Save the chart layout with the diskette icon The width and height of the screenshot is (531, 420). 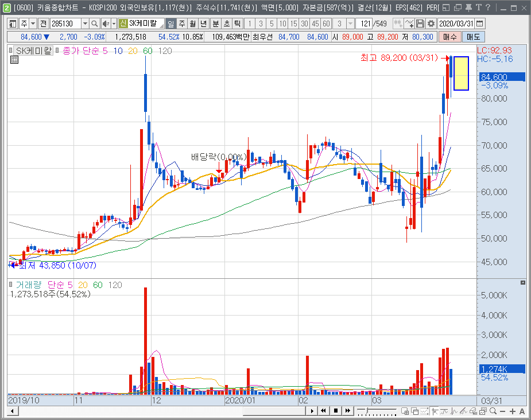pyautogui.click(x=420, y=24)
